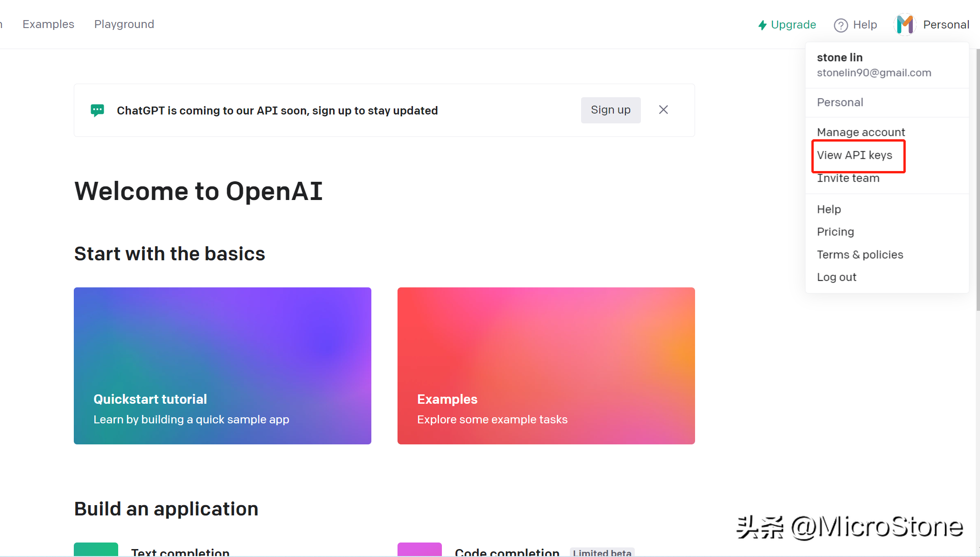This screenshot has width=980, height=557.
Task: Go to the Examples navigation tab
Action: click(x=49, y=24)
